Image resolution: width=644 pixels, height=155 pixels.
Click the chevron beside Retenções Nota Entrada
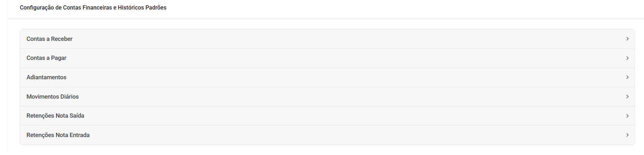coord(627,135)
